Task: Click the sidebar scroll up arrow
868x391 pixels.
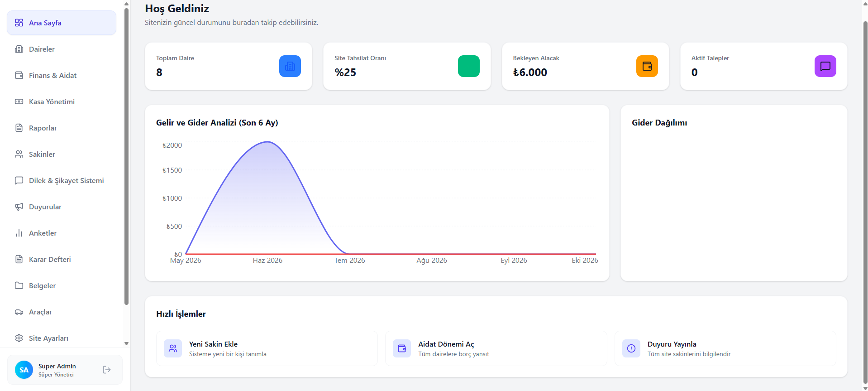Action: tap(126, 4)
